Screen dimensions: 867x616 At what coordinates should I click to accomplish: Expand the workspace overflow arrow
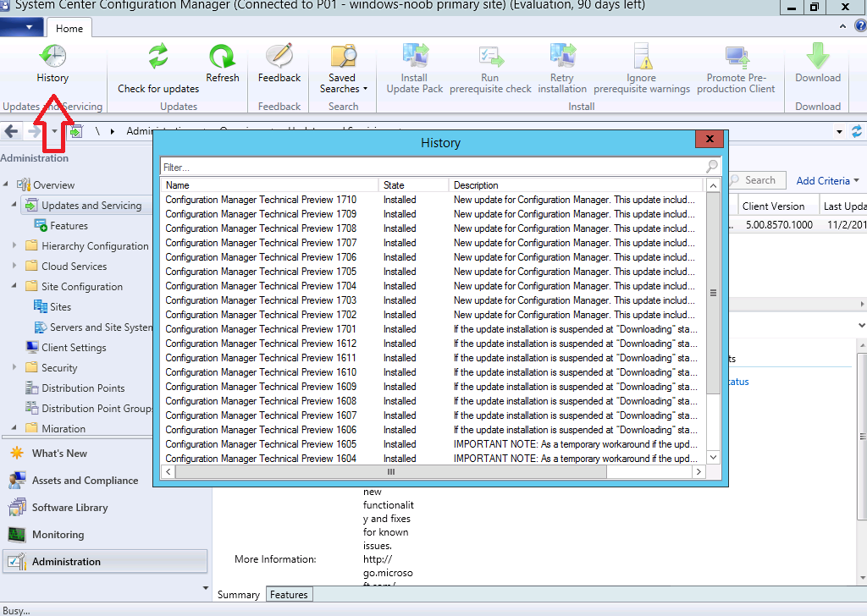pyautogui.click(x=206, y=588)
